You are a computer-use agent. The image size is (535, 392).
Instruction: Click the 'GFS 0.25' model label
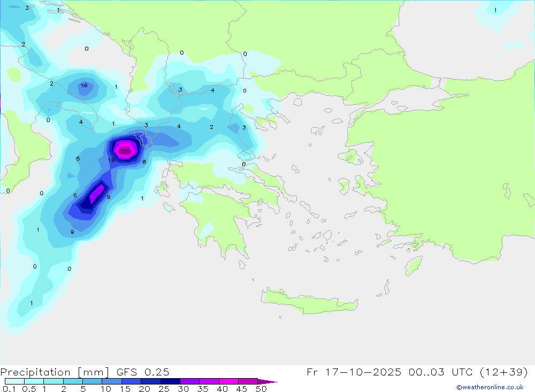143,372
